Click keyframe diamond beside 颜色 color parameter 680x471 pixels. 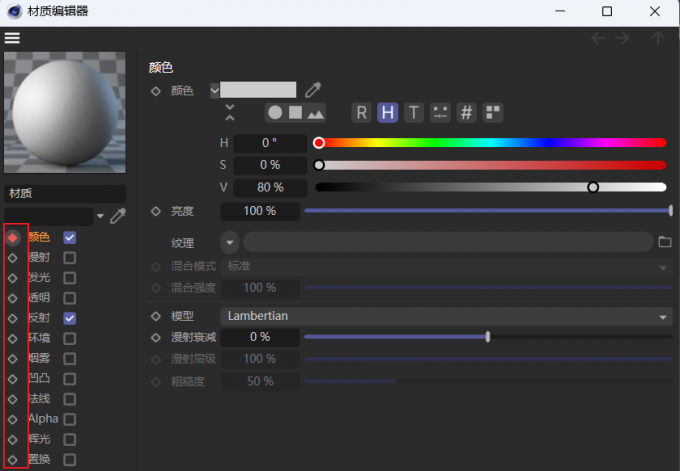click(x=156, y=91)
